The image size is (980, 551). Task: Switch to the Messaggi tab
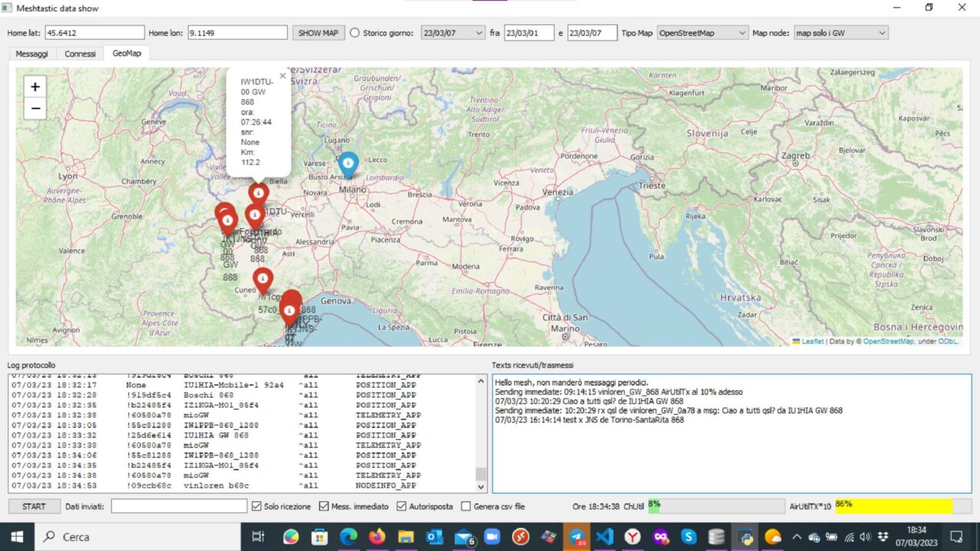coord(31,54)
